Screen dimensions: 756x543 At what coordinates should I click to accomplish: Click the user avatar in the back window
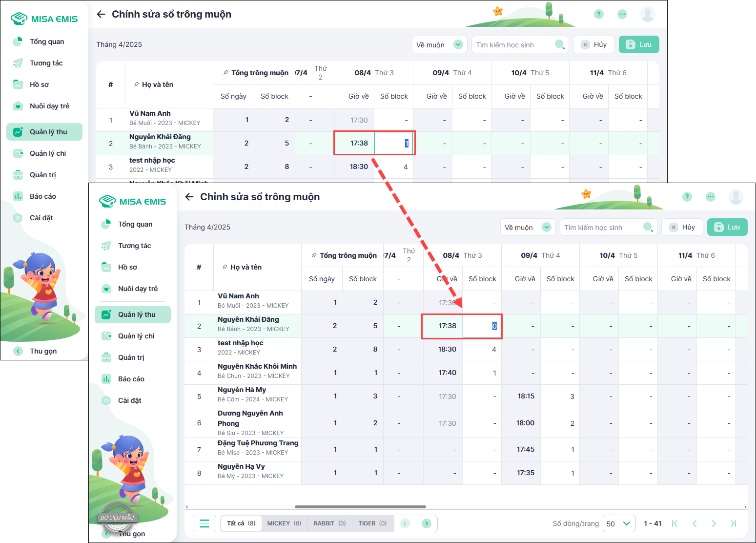648,14
